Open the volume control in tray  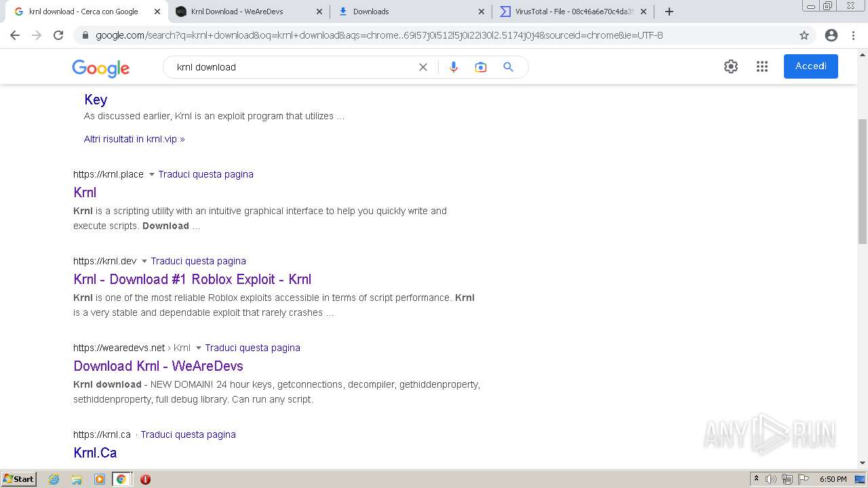pos(771,479)
